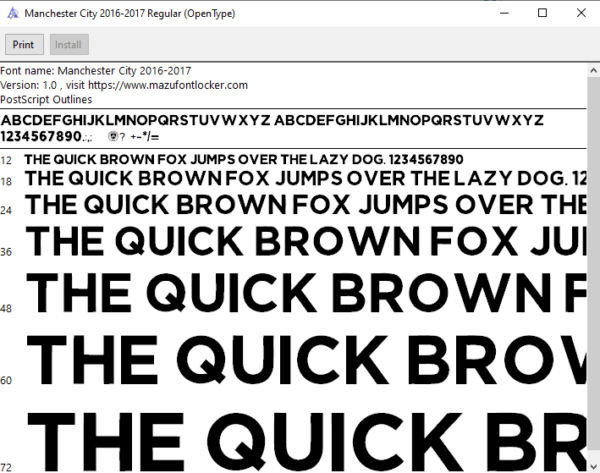Click the 60 point size label

pyautogui.click(x=6, y=380)
